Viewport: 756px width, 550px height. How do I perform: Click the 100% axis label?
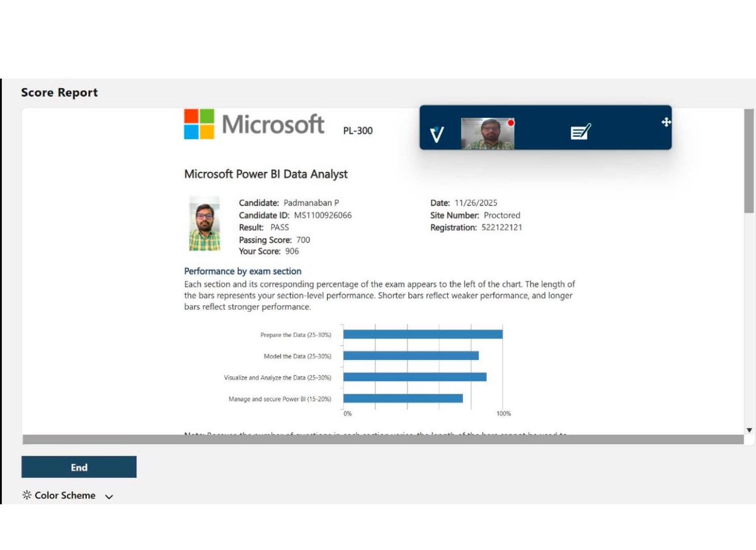tap(503, 414)
